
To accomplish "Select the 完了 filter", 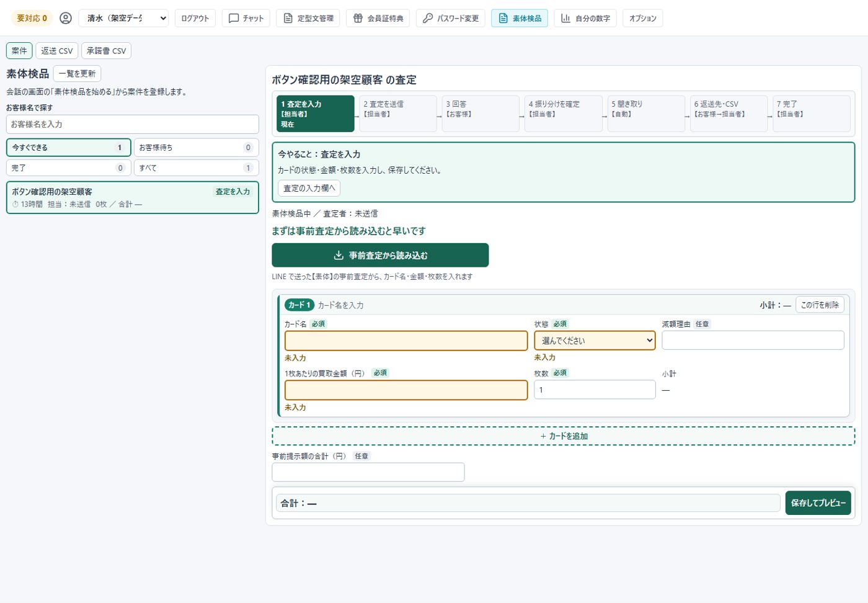I will (69, 168).
